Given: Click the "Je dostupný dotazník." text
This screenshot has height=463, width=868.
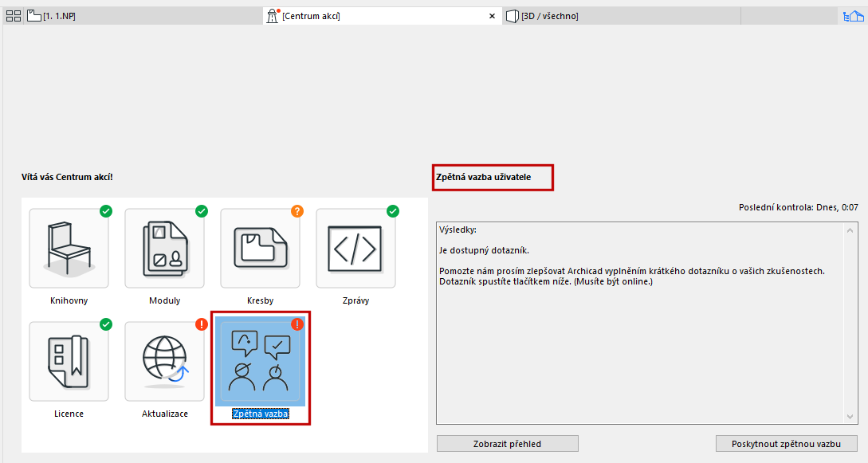Looking at the screenshot, I should coord(484,250).
